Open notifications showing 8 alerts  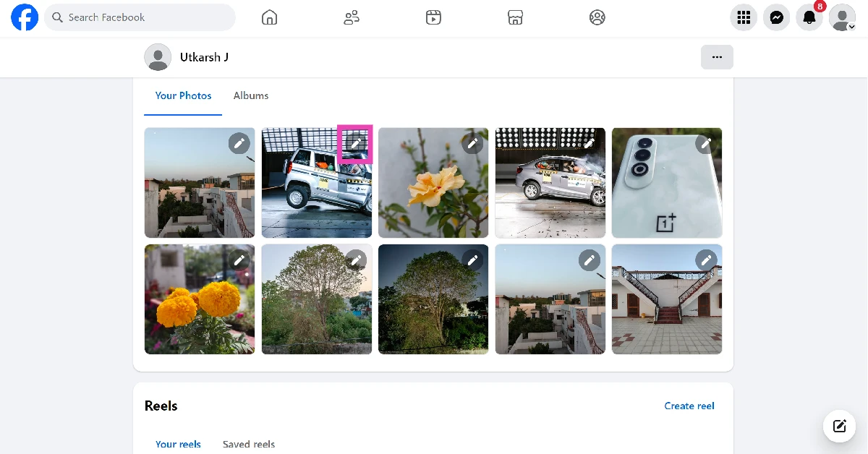[809, 18]
